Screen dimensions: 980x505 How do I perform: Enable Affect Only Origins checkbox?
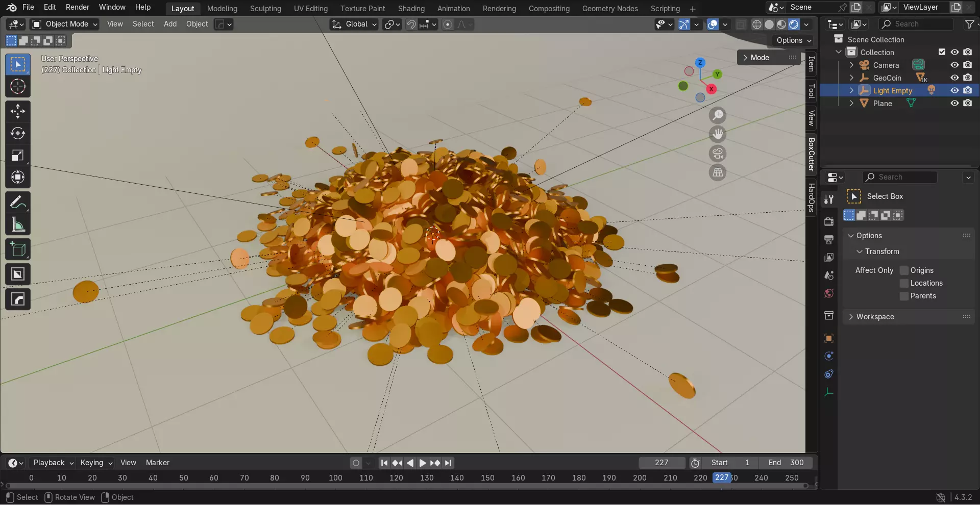point(904,270)
